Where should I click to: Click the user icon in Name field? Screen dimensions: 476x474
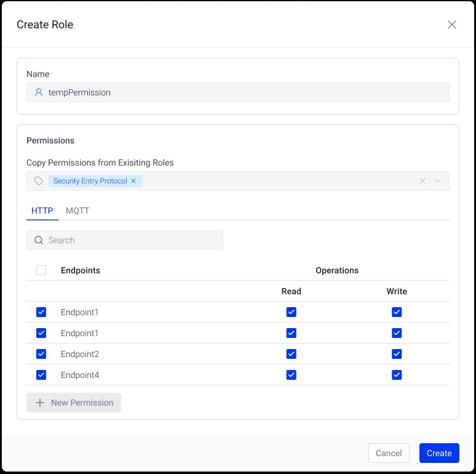39,92
